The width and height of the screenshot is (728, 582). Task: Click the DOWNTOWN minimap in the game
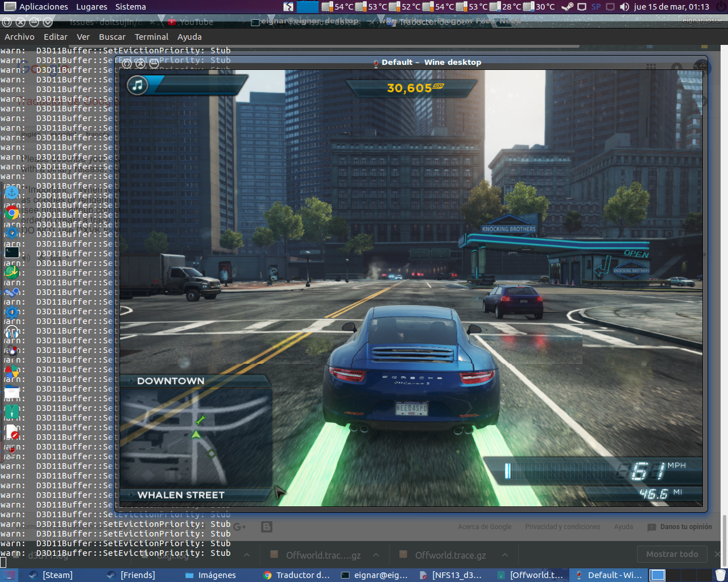tap(195, 438)
